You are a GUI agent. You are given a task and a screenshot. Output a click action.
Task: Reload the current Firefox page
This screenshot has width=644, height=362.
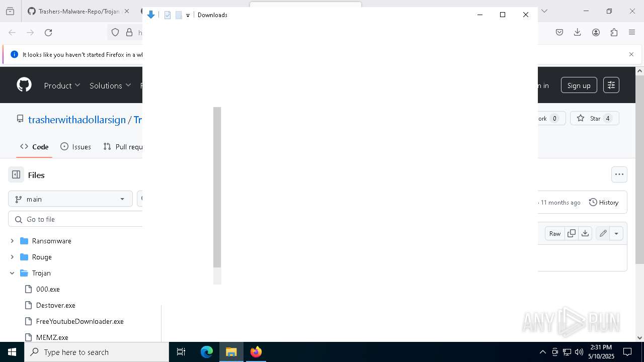(x=48, y=32)
